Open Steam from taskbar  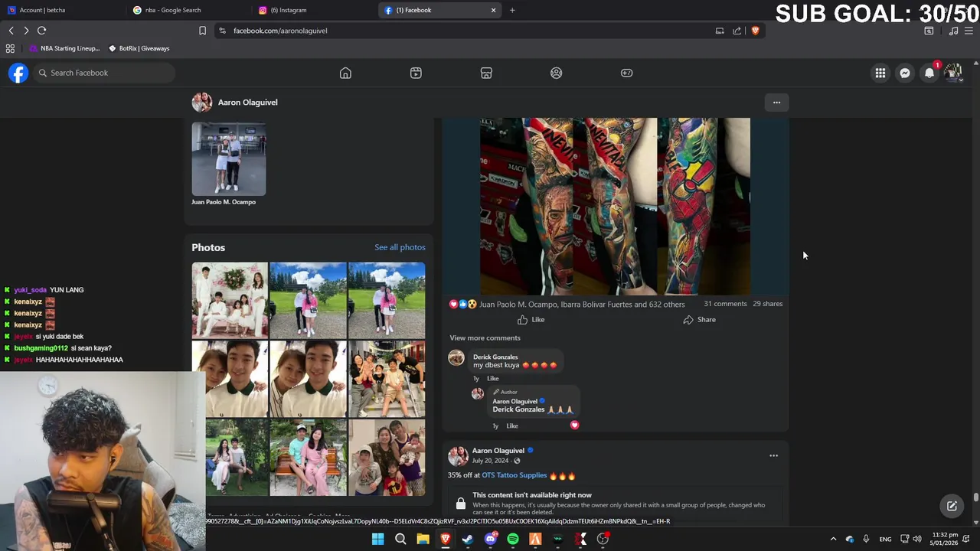coord(468,539)
